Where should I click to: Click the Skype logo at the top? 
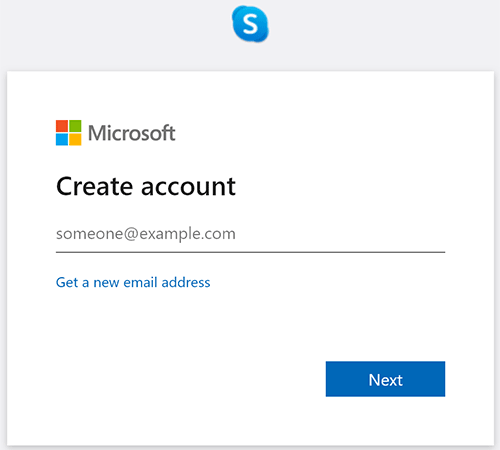pyautogui.click(x=250, y=23)
